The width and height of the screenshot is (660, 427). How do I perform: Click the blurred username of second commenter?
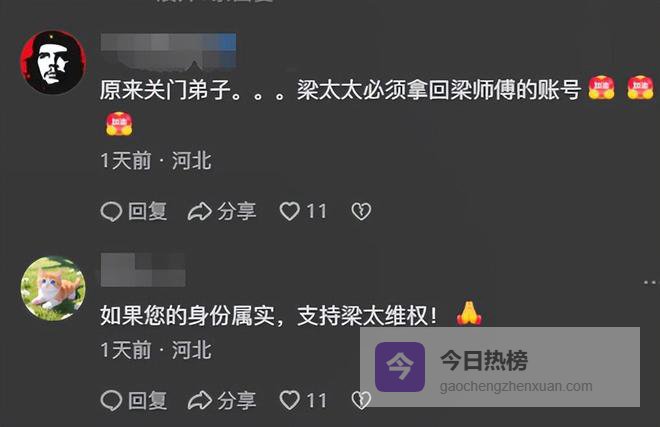pos(143,270)
